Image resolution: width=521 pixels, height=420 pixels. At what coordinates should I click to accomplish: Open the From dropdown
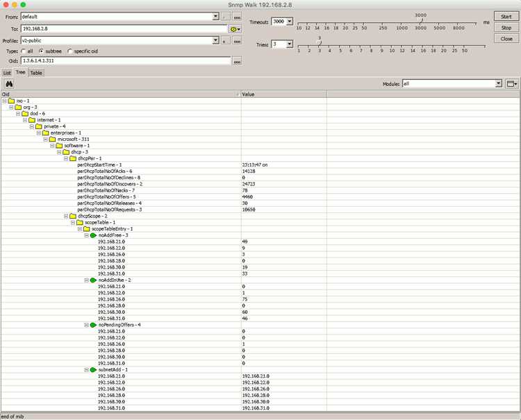(215, 17)
